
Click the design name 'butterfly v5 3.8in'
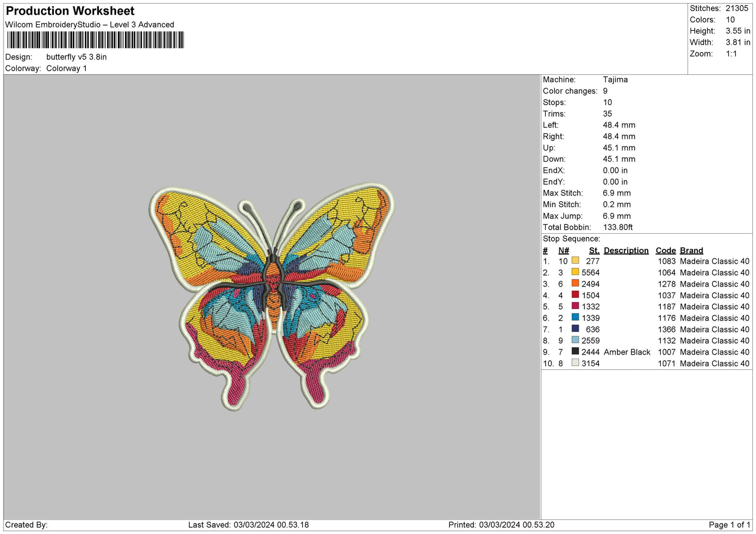click(76, 57)
